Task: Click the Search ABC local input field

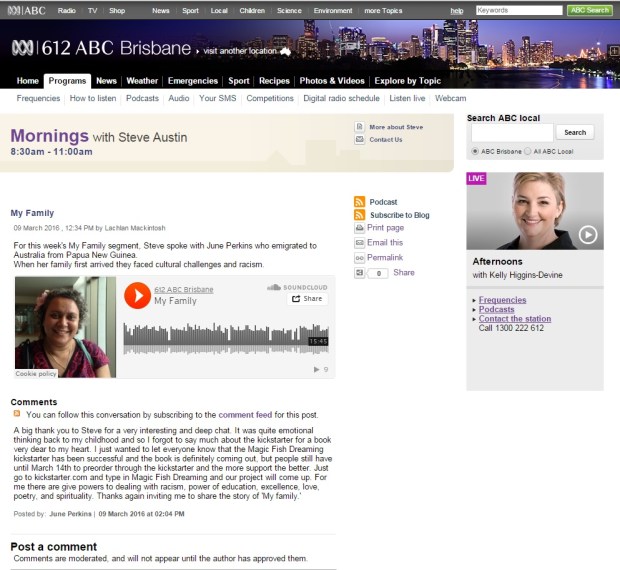Action: [x=511, y=132]
